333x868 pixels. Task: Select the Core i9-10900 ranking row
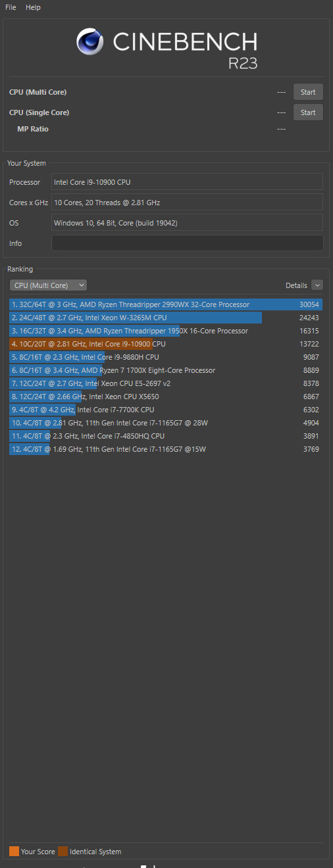[x=166, y=344]
